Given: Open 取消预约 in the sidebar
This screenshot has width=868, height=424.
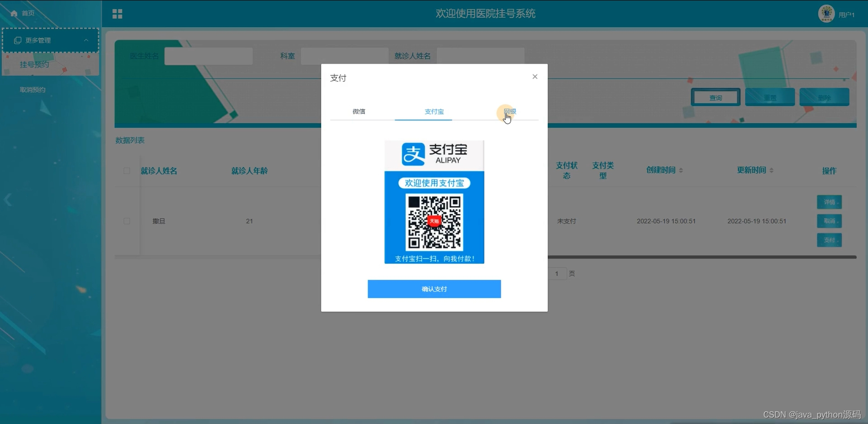Looking at the screenshot, I should [x=33, y=90].
